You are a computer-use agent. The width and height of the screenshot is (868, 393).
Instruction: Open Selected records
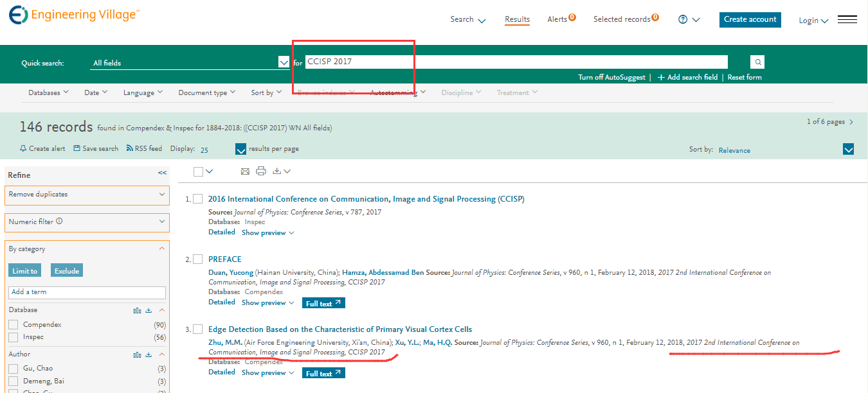tap(626, 19)
